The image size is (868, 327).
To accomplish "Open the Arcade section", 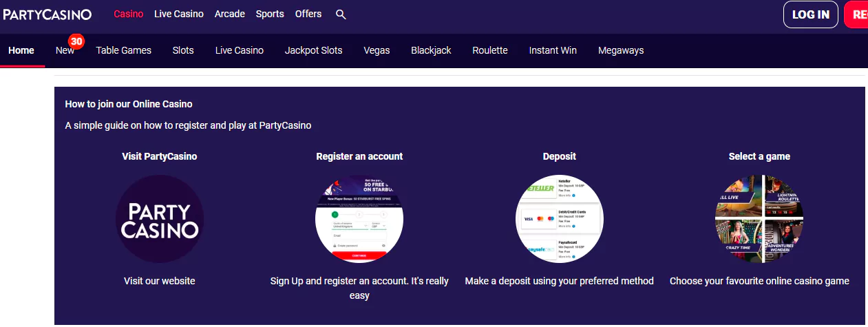I will [230, 14].
